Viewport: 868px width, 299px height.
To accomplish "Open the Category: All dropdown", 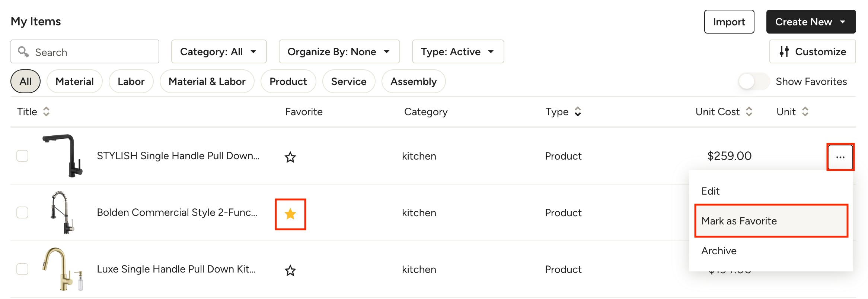I will point(219,51).
